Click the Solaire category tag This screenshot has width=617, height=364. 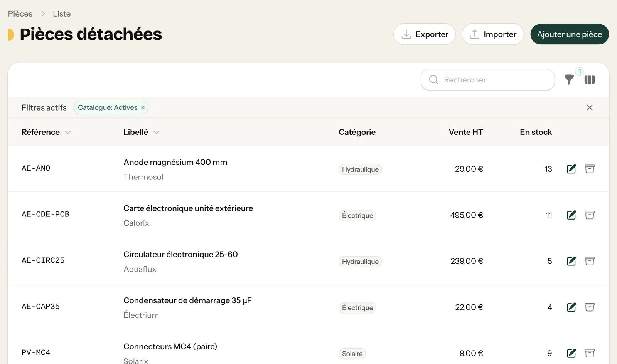(352, 354)
